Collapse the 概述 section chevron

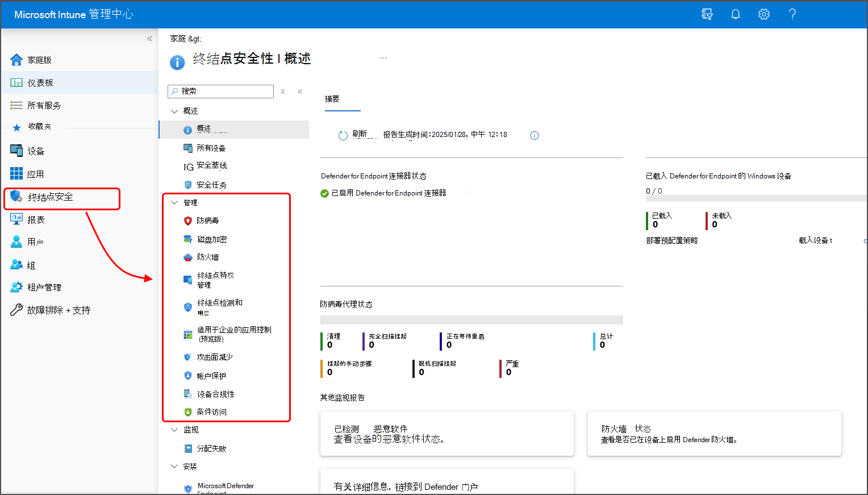pos(174,111)
